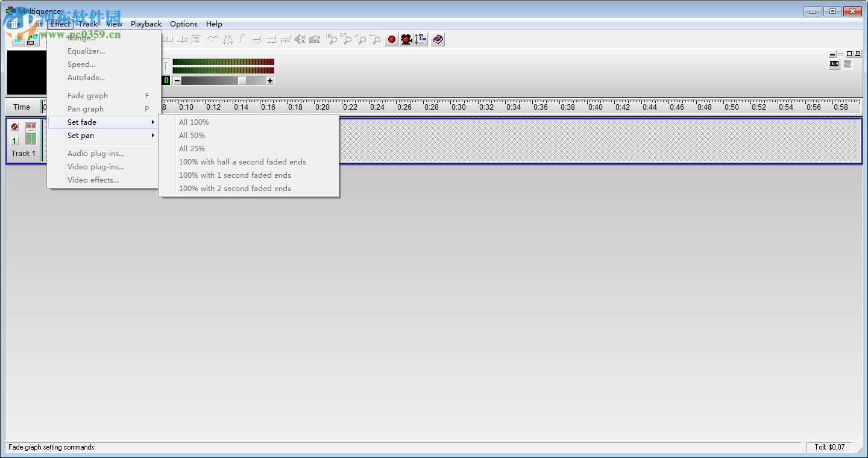This screenshot has height=458, width=868.
Task: Click the red record button in toolbar
Action: coord(392,39)
